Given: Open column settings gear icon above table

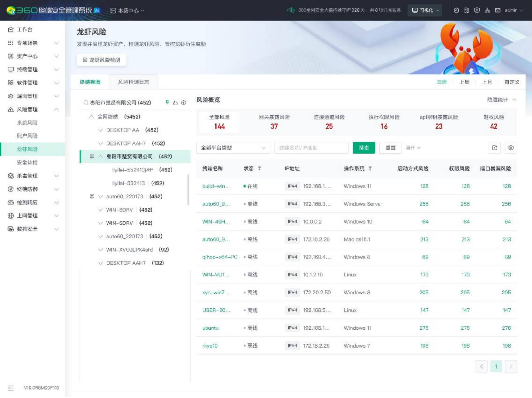Looking at the screenshot, I should point(511,148).
